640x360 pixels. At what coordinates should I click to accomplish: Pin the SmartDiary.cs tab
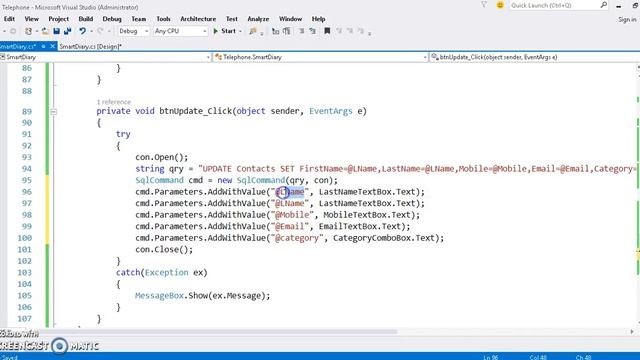point(44,46)
